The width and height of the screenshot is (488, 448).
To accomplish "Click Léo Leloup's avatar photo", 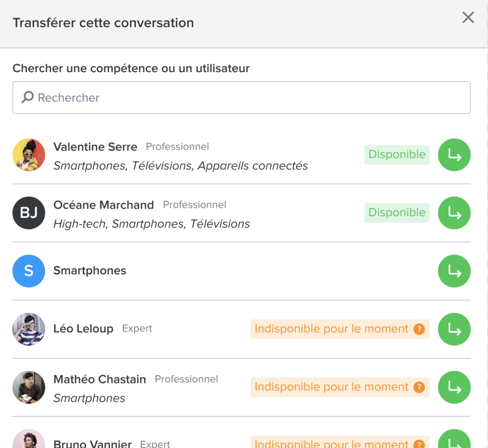I will 29,329.
